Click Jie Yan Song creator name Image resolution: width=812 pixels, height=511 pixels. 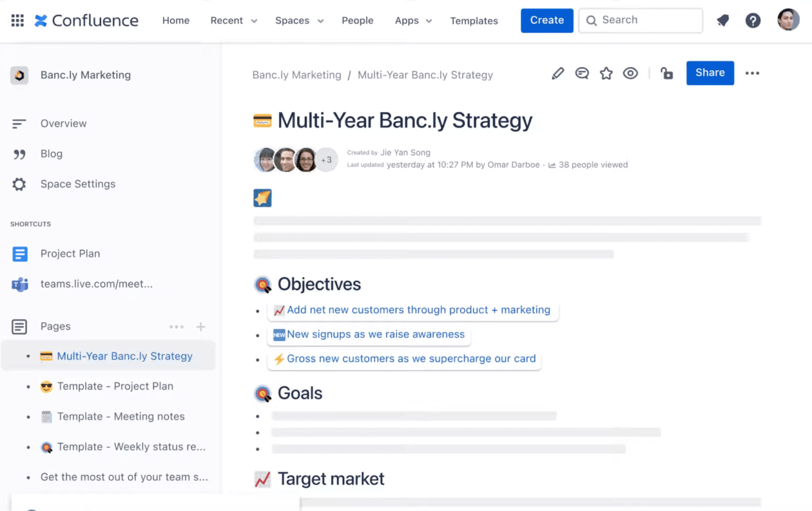click(405, 152)
